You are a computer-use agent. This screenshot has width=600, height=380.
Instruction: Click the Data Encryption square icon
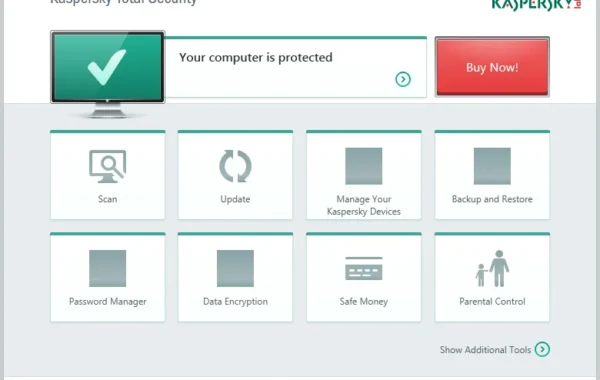tap(235, 268)
